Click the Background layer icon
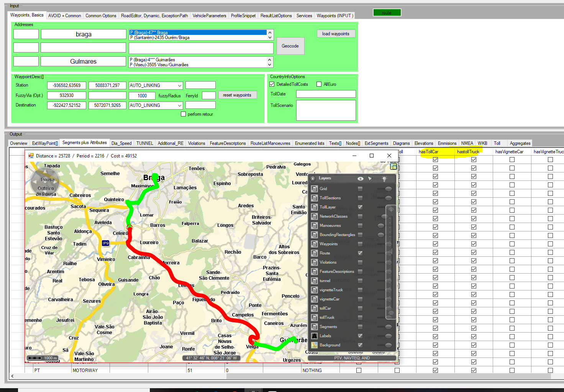 [315, 345]
